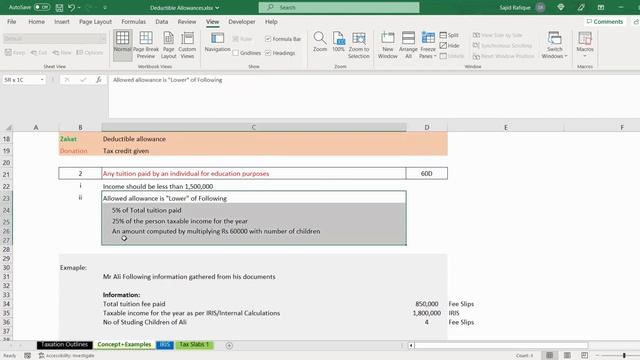Viewport: 640px width, 360px height.
Task: Open a New Window
Action: coord(387,45)
